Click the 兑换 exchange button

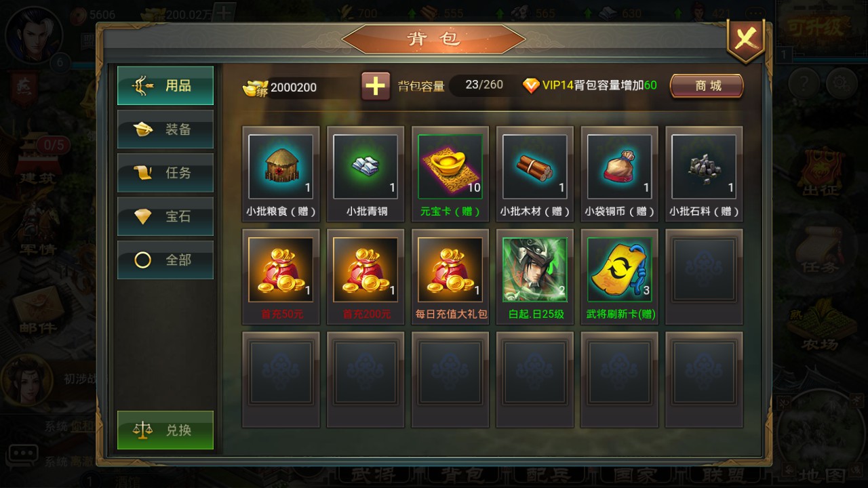[165, 430]
